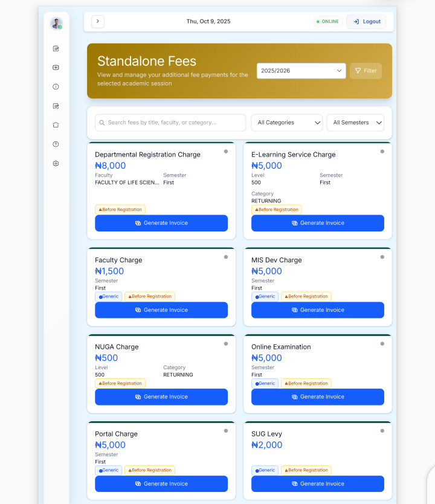Click the SUG Levy title
This screenshot has width=435, height=504.
point(266,434)
